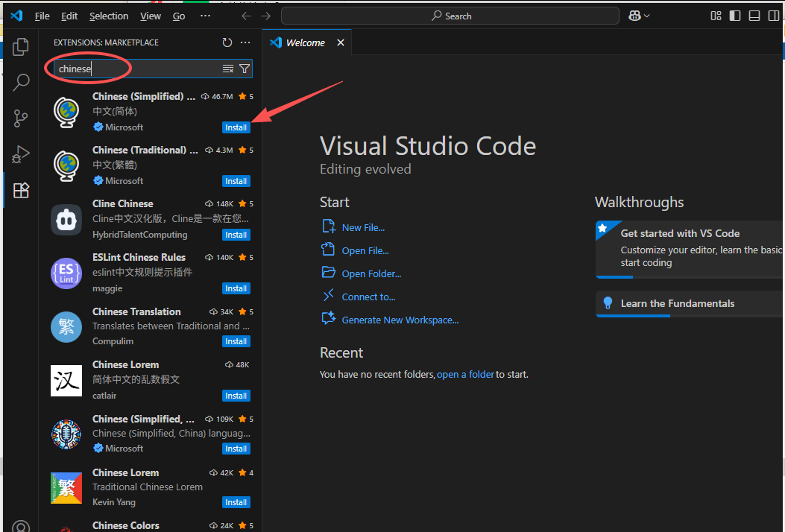Open the Search view in activity bar

click(21, 82)
